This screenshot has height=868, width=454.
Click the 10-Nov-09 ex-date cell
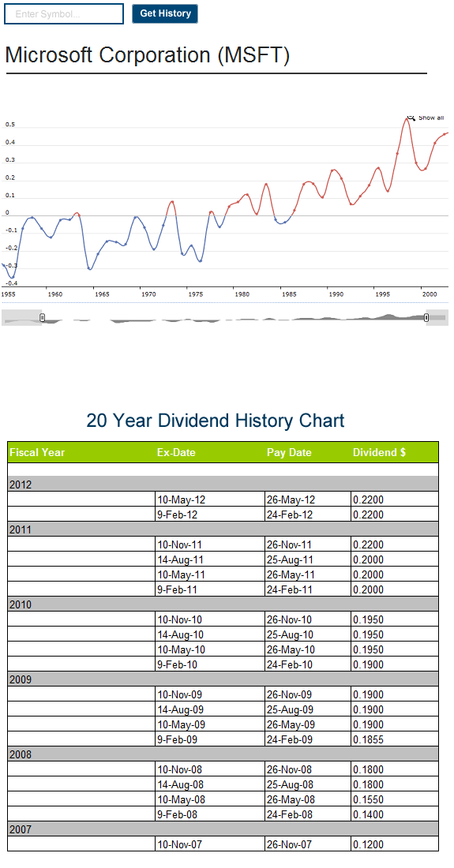pos(210,694)
